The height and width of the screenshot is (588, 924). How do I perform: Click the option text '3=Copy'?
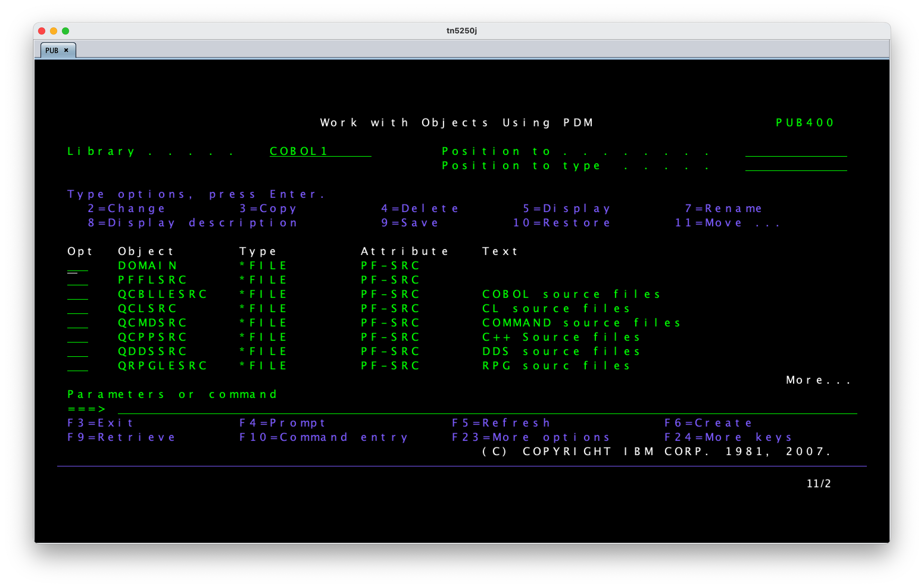(x=268, y=209)
